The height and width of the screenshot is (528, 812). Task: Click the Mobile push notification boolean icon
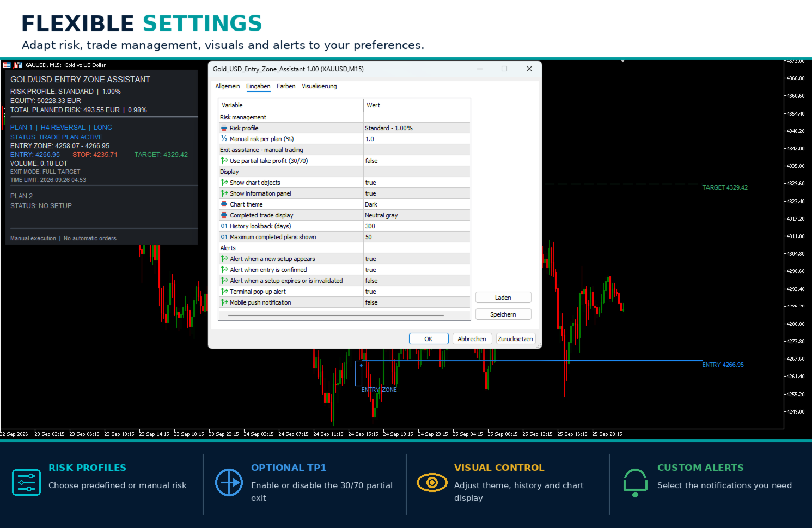[224, 302]
